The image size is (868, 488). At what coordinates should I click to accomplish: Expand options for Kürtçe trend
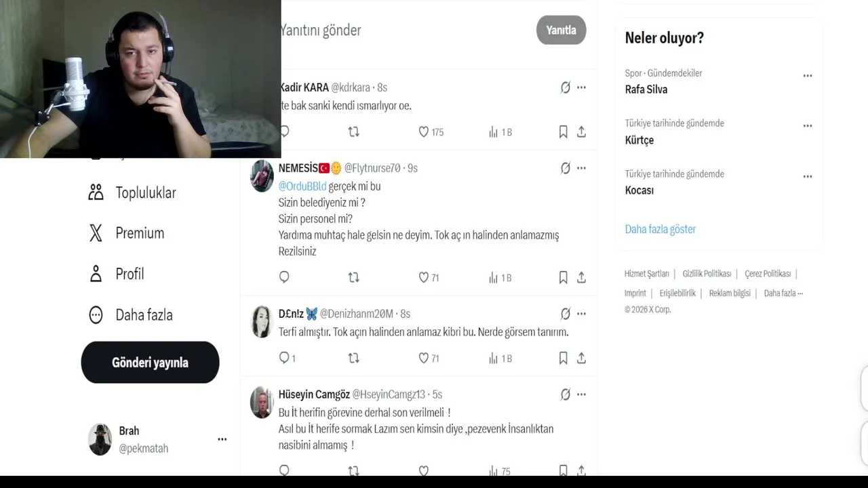coord(807,126)
